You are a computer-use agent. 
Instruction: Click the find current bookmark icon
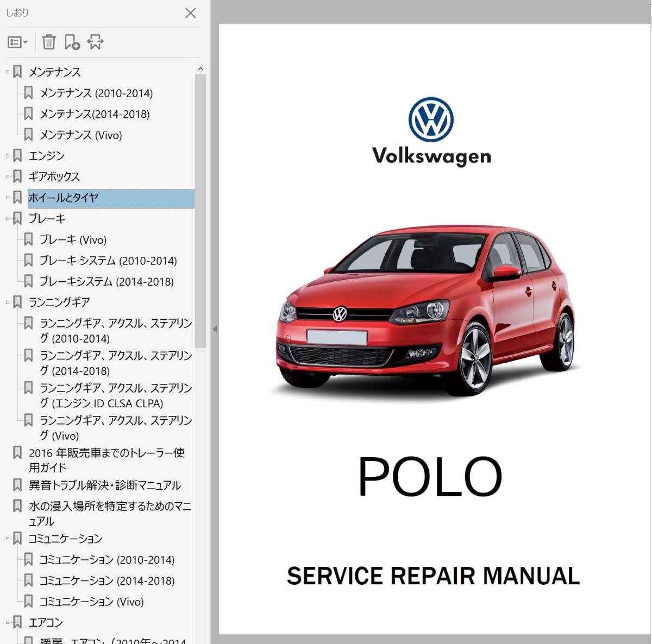coord(95,42)
